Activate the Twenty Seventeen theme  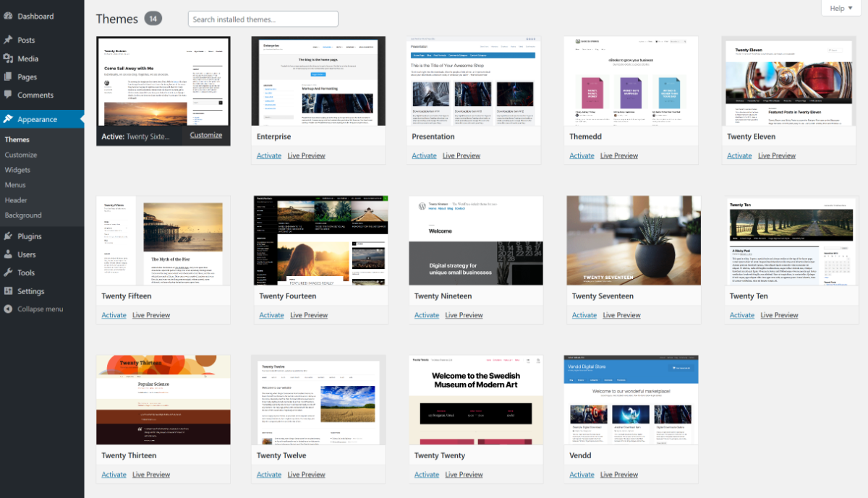(584, 315)
